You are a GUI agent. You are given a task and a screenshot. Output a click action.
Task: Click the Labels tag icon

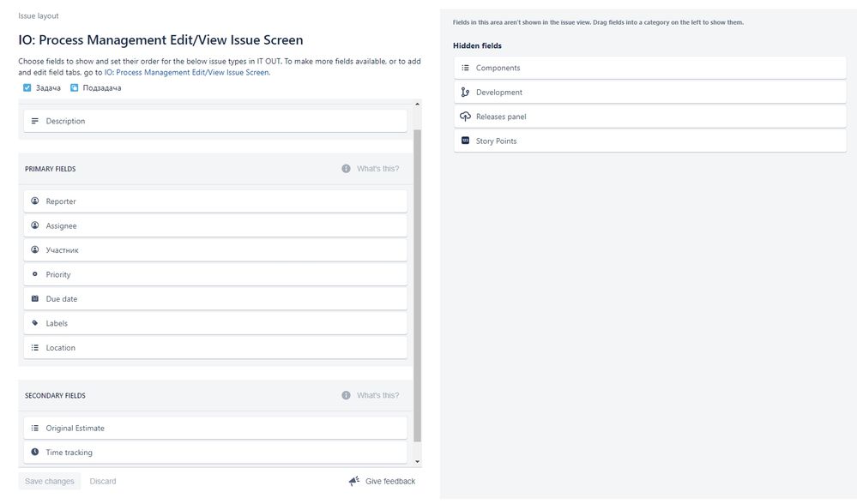click(34, 323)
